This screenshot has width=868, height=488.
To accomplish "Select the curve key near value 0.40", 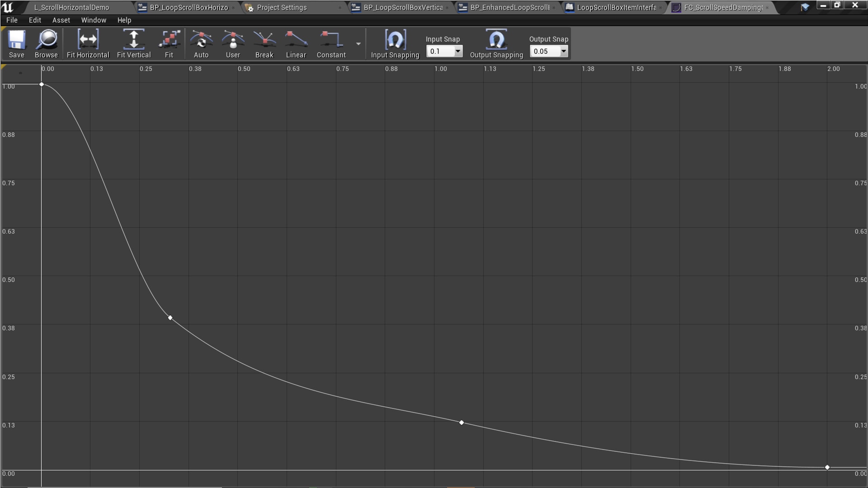I will [x=170, y=318].
